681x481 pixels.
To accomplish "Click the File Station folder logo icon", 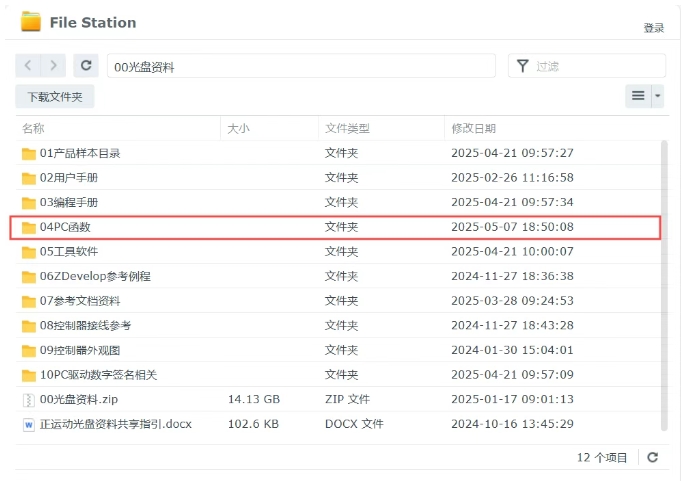I will click(x=31, y=22).
